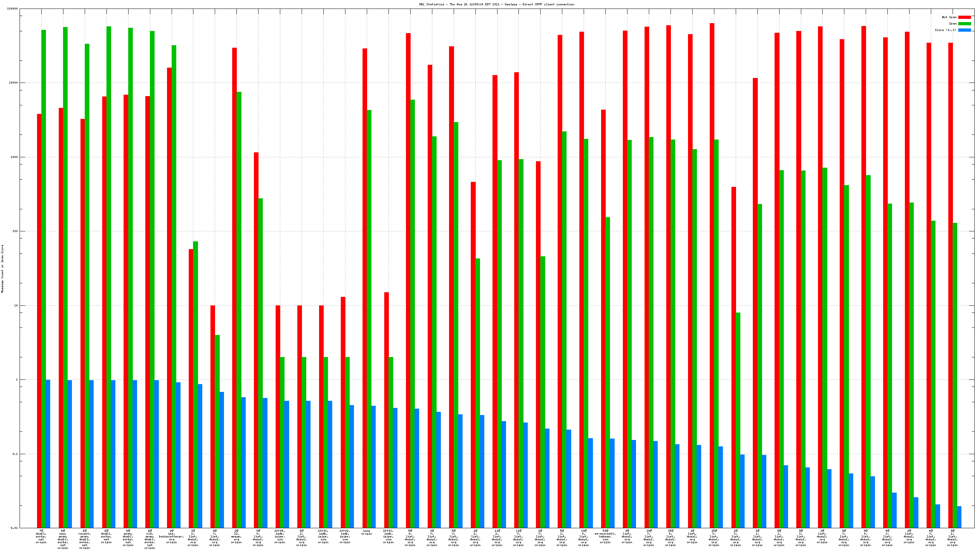The height and width of the screenshot is (551, 980).
Task: Click the ips.backscatterer.org axis label
Action: tap(171, 536)
